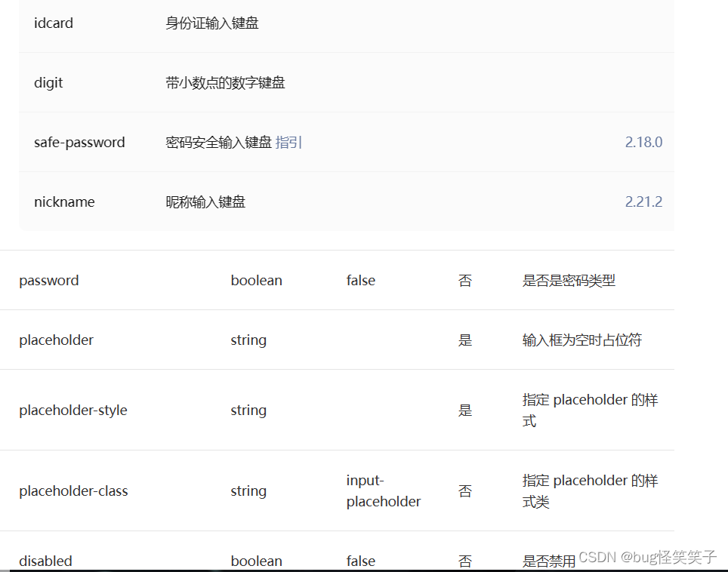
Task: Select the nickname type cell
Action: point(64,201)
